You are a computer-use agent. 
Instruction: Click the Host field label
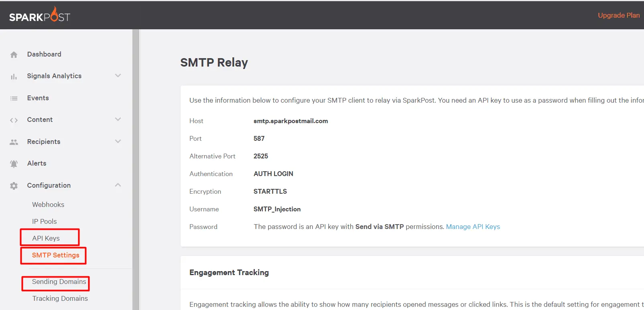pos(196,121)
